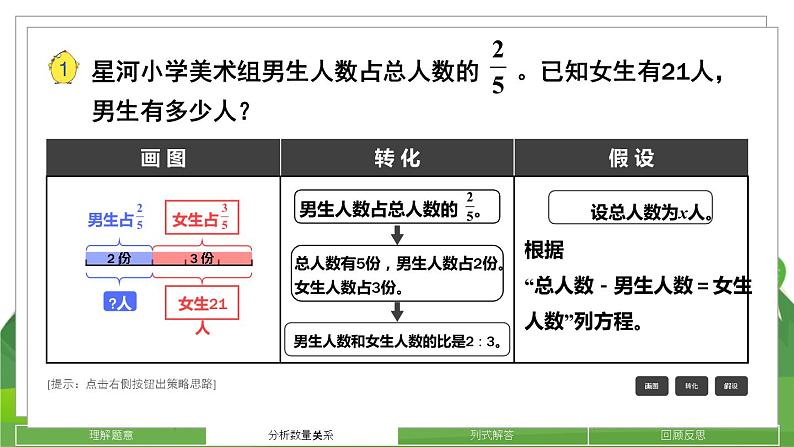Click the small 画图 strategy button

(x=651, y=386)
